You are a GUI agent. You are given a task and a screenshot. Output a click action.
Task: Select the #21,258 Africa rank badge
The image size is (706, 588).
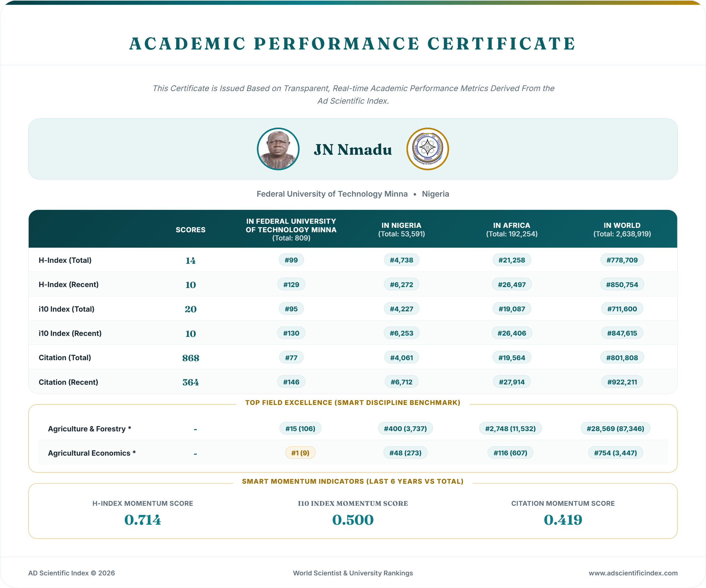point(512,260)
